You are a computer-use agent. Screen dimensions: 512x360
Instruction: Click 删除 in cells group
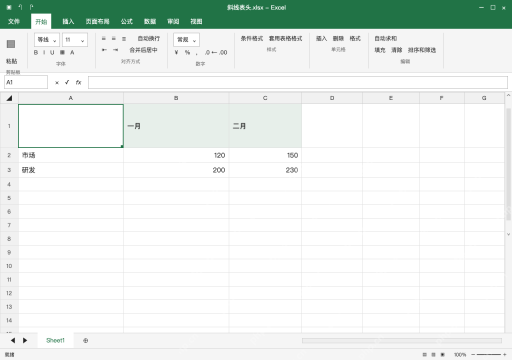[x=338, y=39]
